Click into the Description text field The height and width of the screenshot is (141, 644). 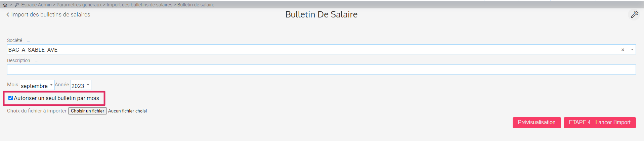click(x=321, y=69)
